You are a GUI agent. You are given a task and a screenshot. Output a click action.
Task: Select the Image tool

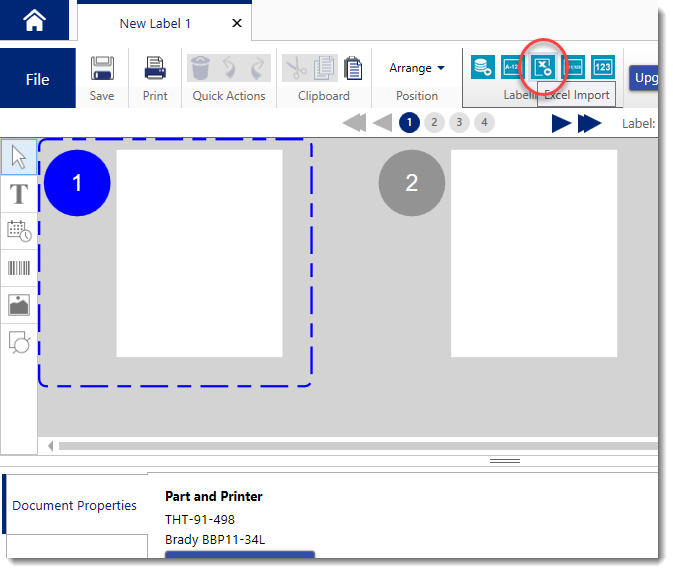(x=18, y=305)
